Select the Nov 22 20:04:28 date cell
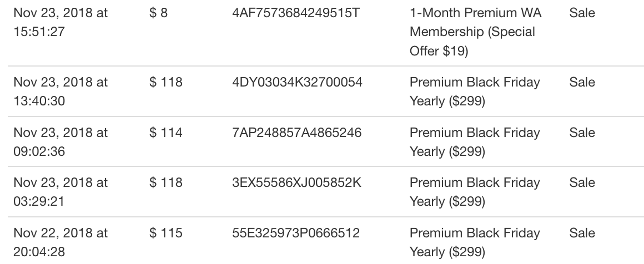 [x=61, y=242]
